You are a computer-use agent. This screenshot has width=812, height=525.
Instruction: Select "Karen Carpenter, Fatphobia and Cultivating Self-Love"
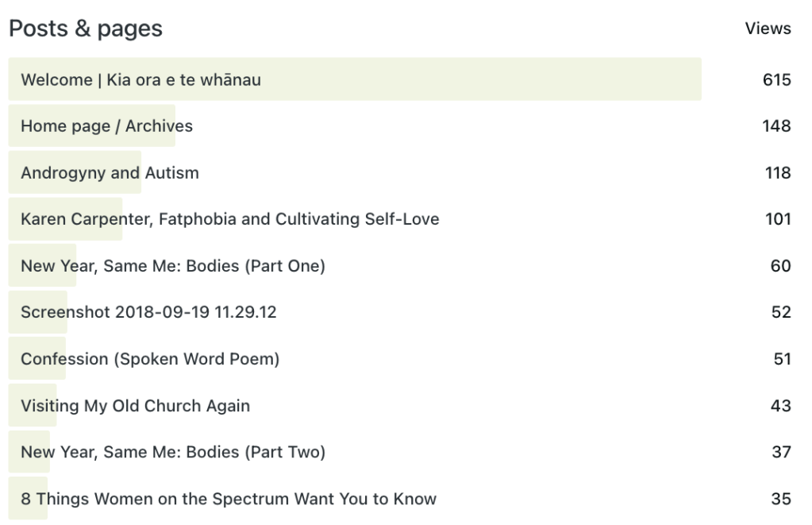[x=229, y=219]
